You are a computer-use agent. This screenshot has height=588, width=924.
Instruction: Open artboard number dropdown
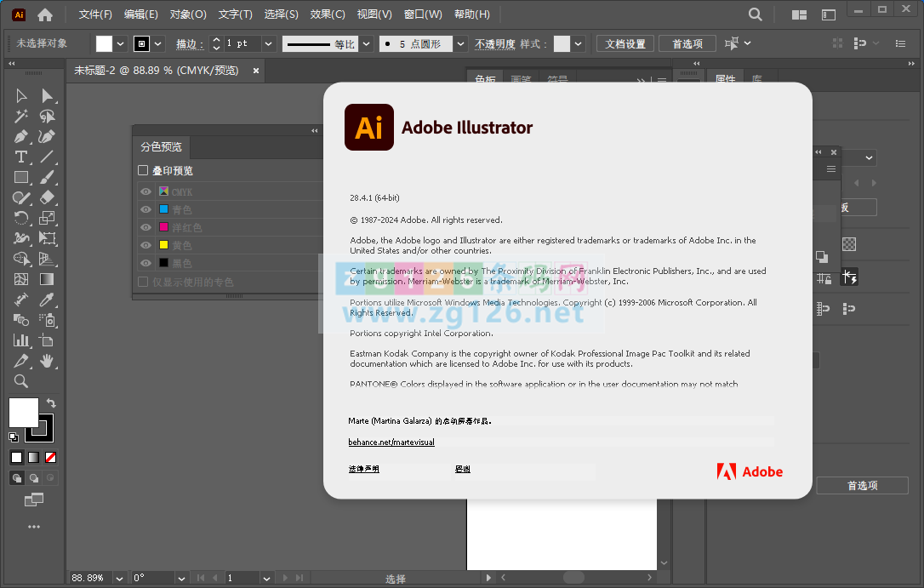click(266, 578)
